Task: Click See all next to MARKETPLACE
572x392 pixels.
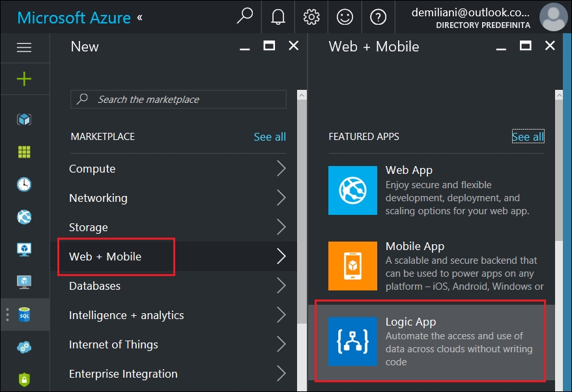Action: click(x=270, y=137)
